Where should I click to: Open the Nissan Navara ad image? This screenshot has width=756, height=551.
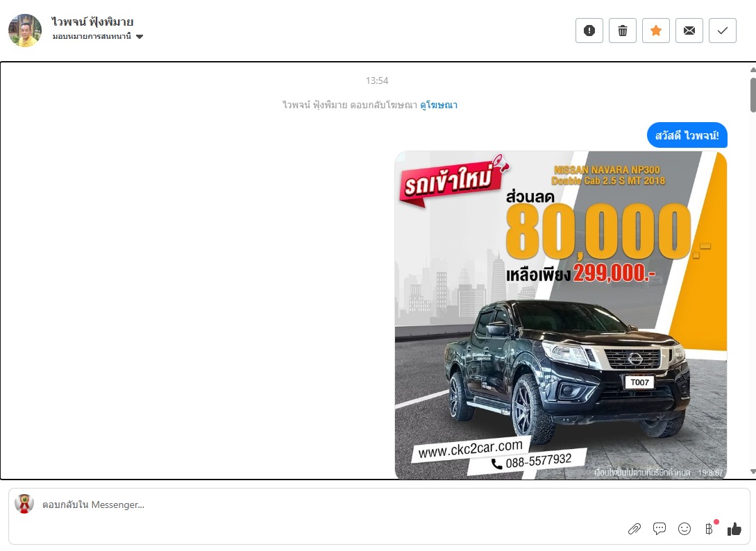(x=561, y=315)
